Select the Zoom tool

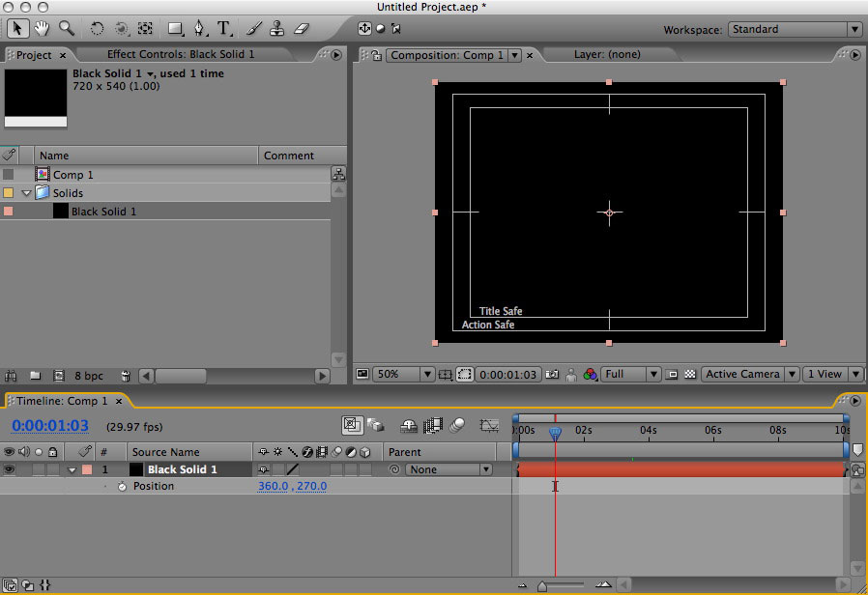(66, 28)
